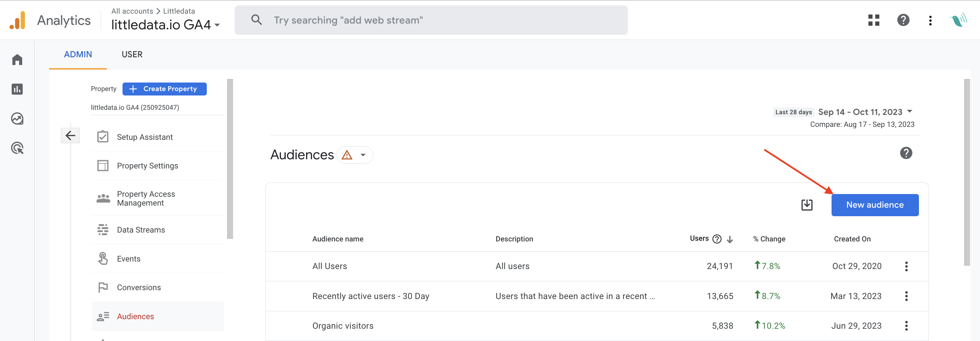Open Property Settings menu item
This screenshot has width=980, height=341.
158,166
